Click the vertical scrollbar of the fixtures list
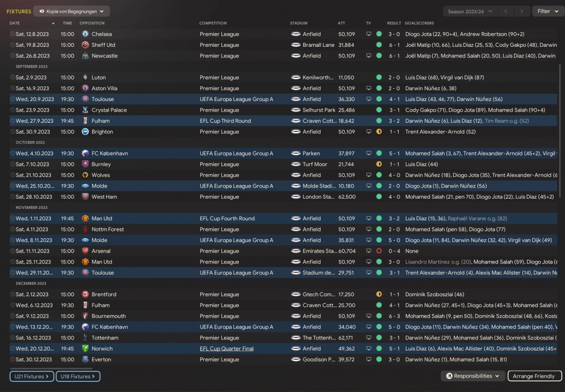565x392 pixels. coord(561,131)
